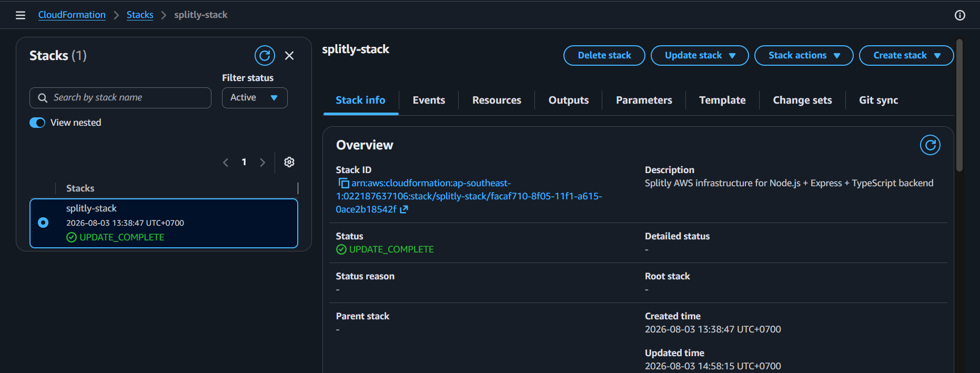
Task: Refresh the Stacks list
Action: [265, 55]
